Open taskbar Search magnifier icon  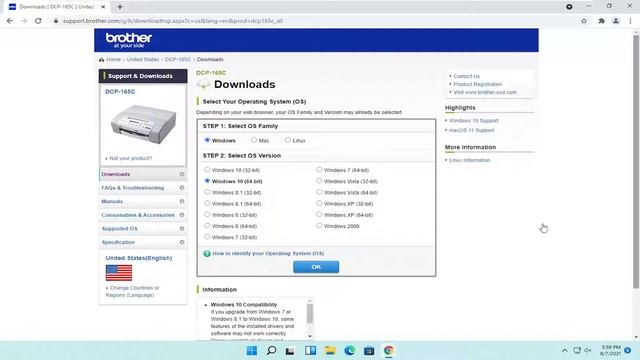point(271,351)
